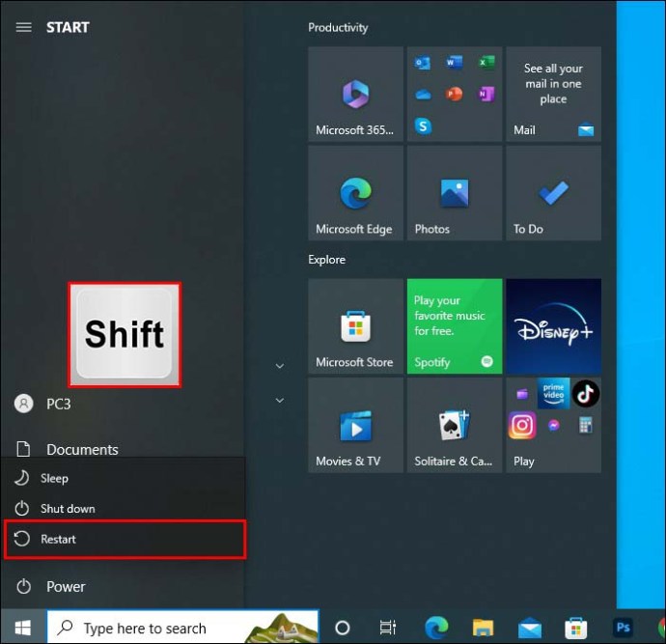
Task: Open Microsoft Store from the taskbar
Action: pos(575,628)
